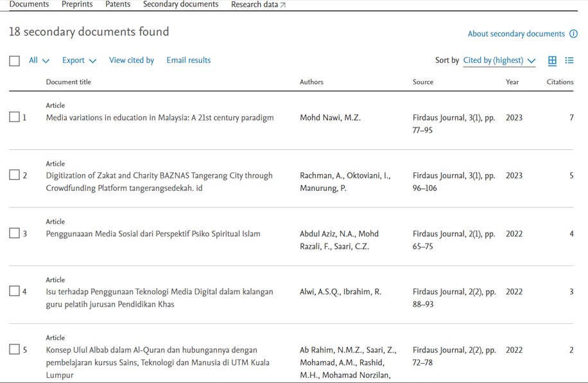Open the Research data external tab
Screen dimensions: 588x383
pos(258,4)
